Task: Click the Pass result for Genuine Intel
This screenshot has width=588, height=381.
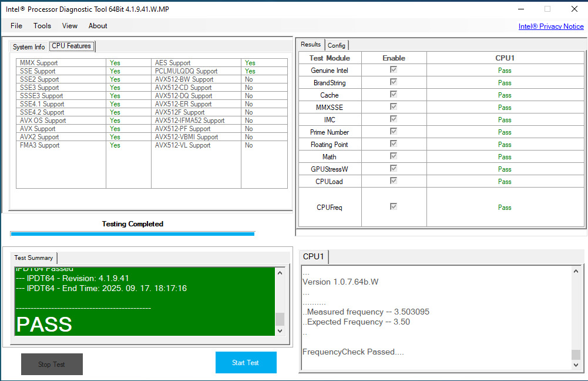Action: click(505, 70)
